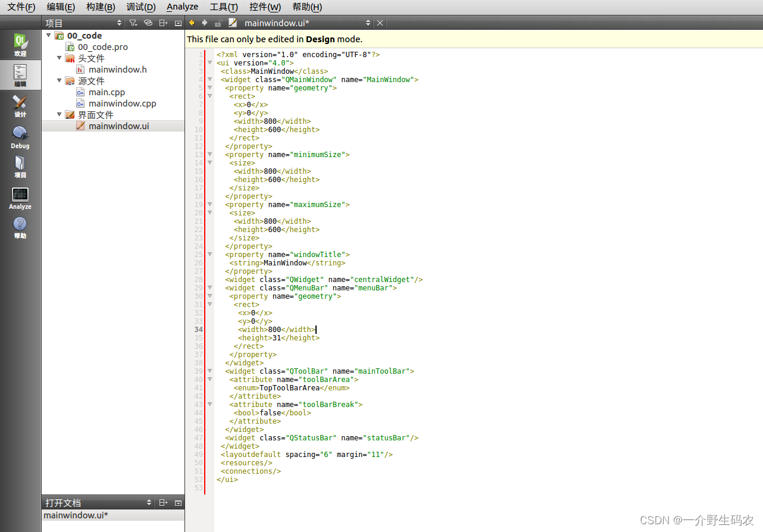Click the TopToolBarArea enum line
This screenshot has height=532, width=763.
click(x=291, y=387)
